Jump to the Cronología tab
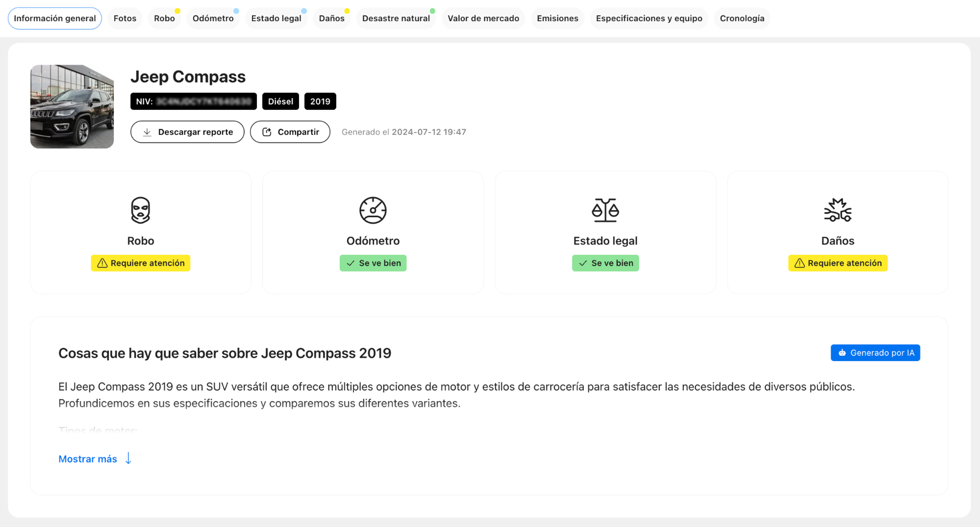 tap(742, 18)
